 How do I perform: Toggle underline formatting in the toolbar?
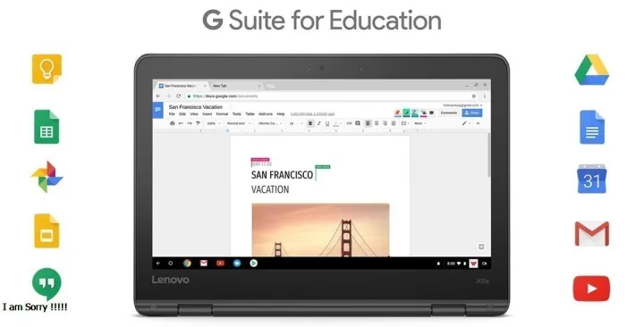pos(327,123)
